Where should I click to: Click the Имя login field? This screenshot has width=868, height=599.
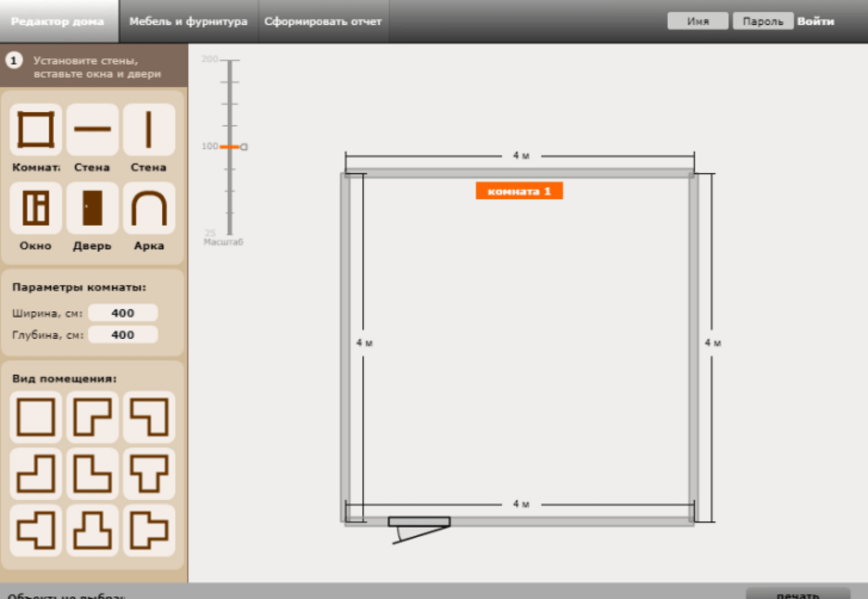tap(697, 21)
